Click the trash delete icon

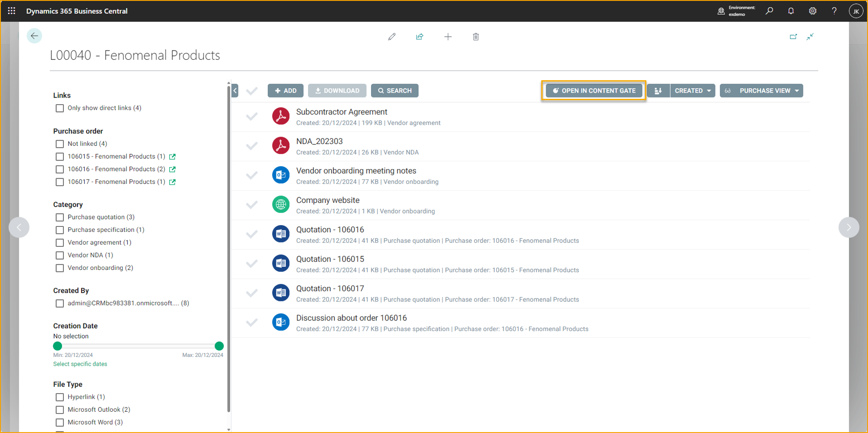(476, 37)
